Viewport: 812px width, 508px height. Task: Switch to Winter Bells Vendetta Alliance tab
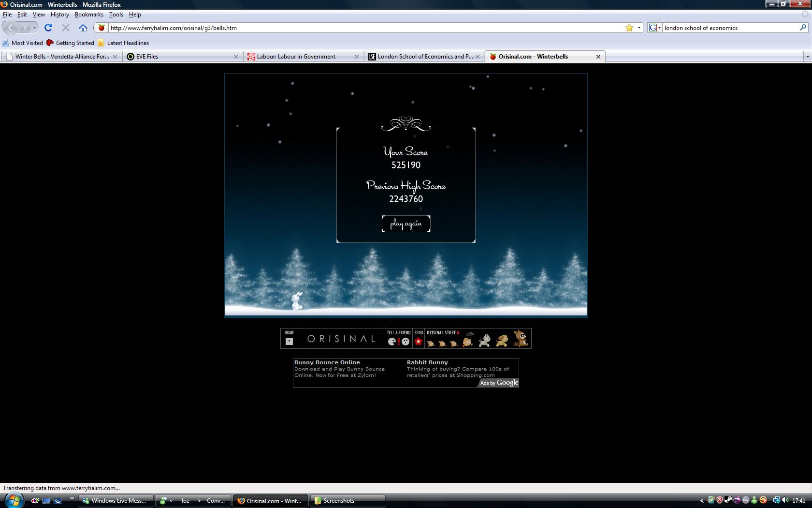point(61,57)
